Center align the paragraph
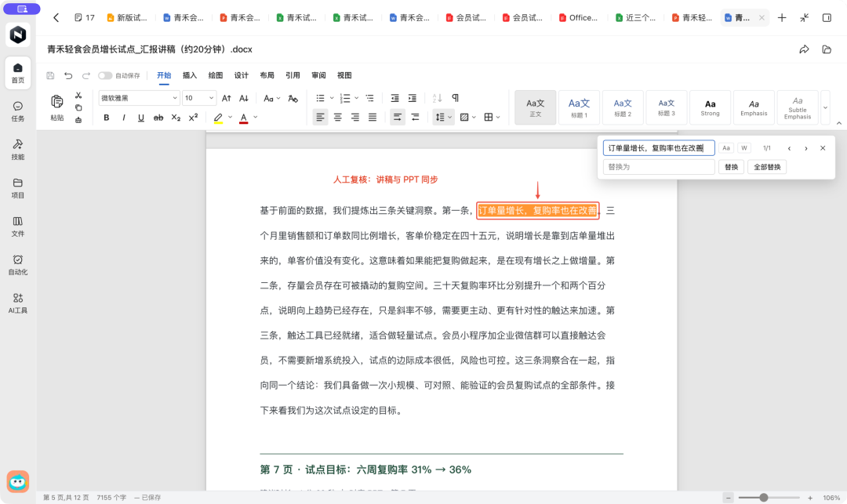Image resolution: width=847 pixels, height=504 pixels. coord(337,117)
